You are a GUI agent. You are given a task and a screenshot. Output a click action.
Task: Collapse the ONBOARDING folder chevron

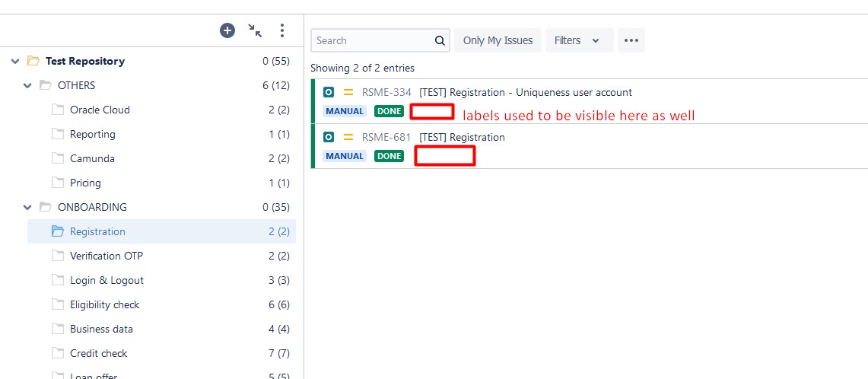27,207
